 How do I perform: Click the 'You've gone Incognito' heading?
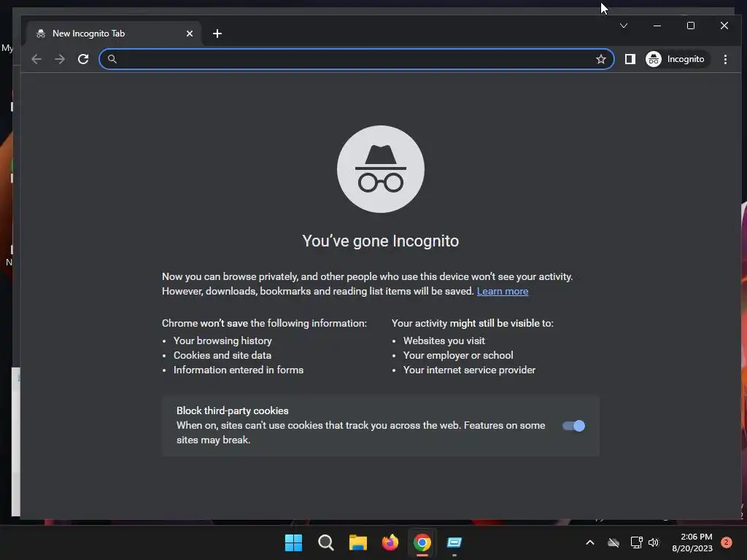[381, 241]
